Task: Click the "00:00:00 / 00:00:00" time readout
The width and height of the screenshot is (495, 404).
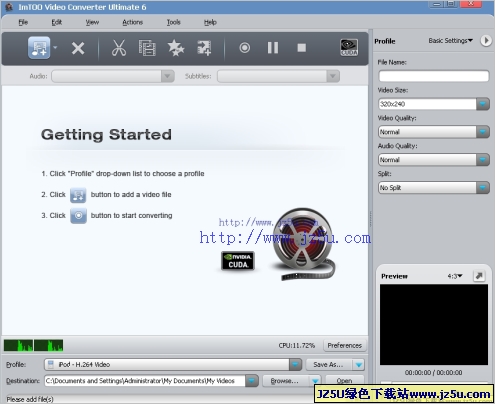Action: point(433,372)
